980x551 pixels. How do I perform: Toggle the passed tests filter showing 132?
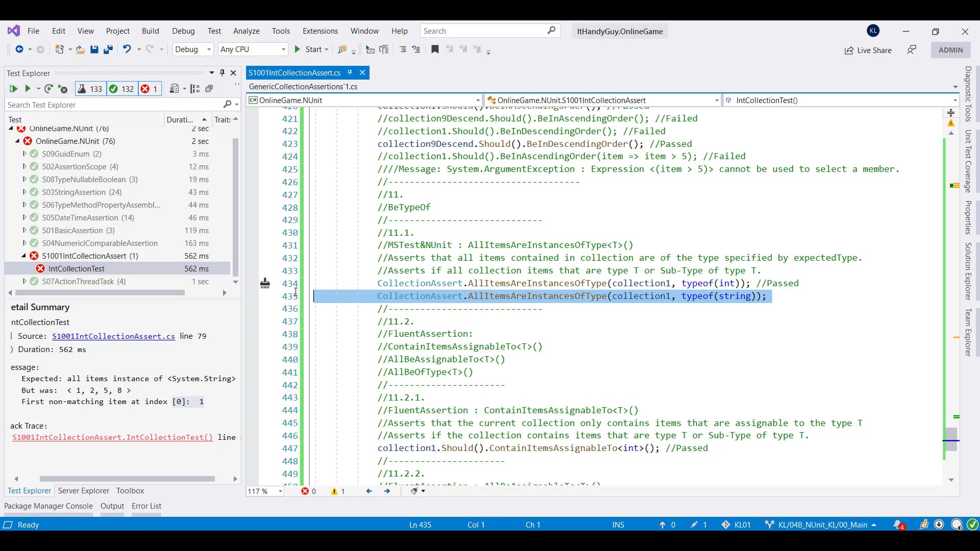(x=121, y=89)
